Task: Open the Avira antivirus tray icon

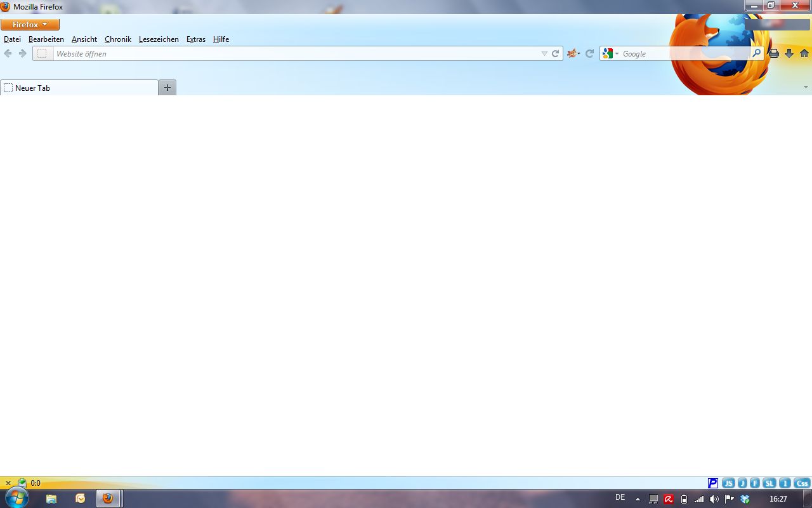Action: point(669,499)
